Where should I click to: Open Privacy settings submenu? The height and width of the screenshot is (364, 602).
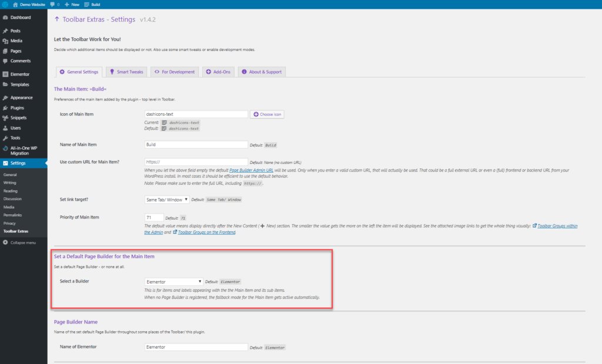tap(9, 223)
